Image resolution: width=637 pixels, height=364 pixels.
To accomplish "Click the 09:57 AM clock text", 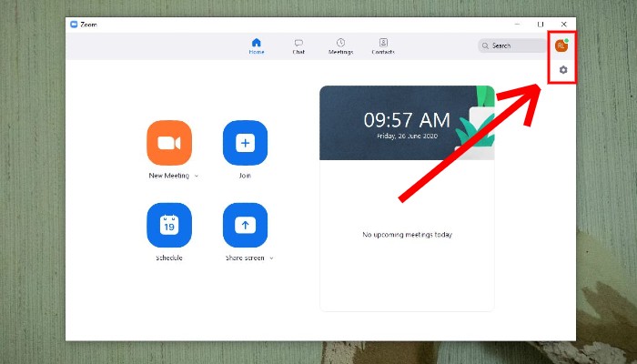I will click(407, 120).
